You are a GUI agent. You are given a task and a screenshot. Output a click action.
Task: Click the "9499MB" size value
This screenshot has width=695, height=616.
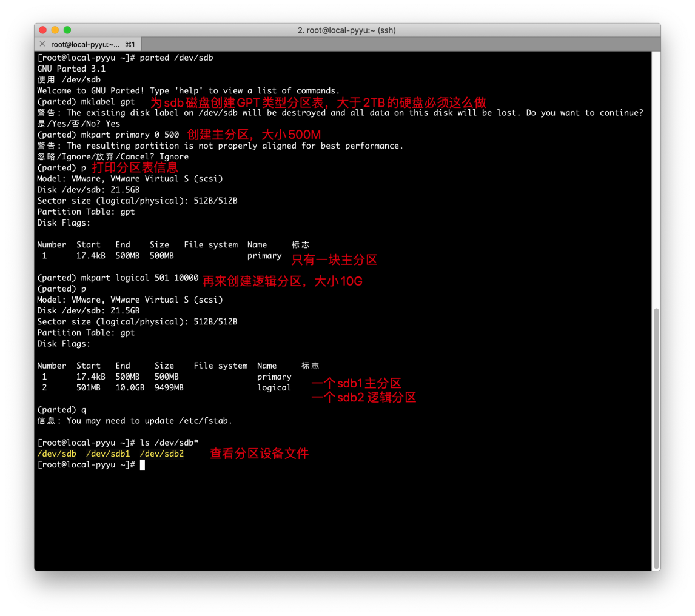point(169,388)
